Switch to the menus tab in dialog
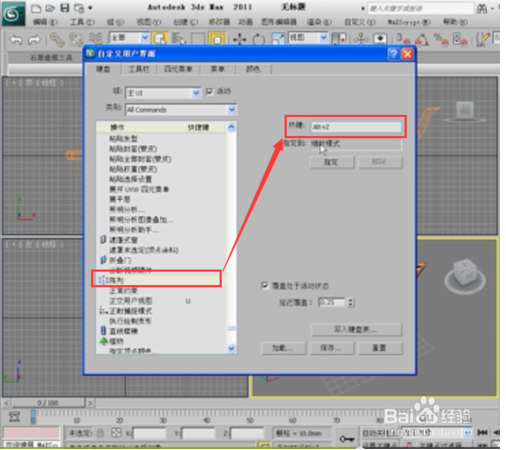The width and height of the screenshot is (506, 450). click(217, 69)
